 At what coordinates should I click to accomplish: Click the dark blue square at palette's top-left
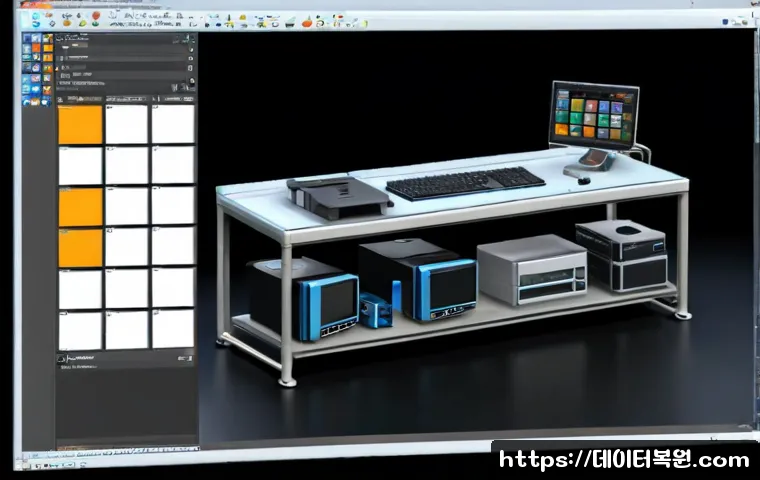27,38
